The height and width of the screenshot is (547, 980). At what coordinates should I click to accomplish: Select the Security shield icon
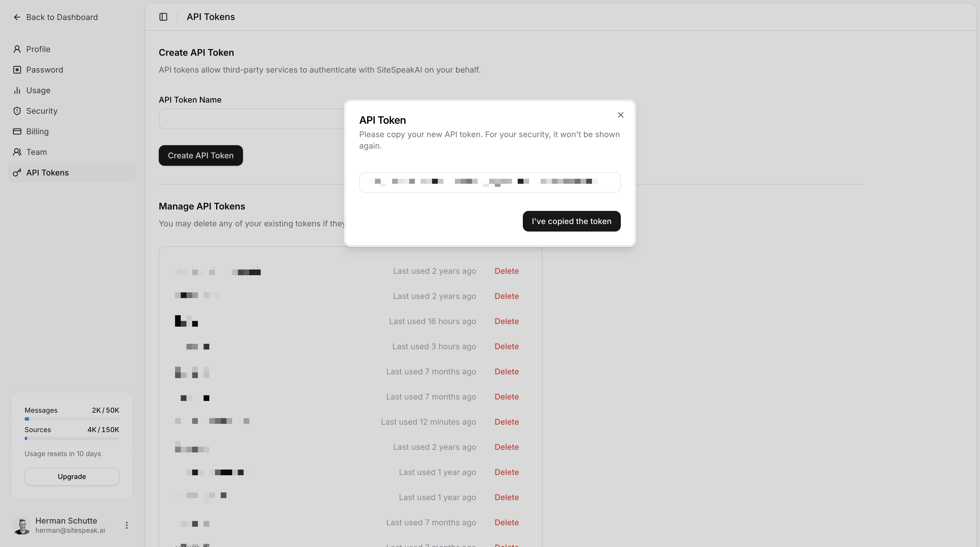pos(17,111)
